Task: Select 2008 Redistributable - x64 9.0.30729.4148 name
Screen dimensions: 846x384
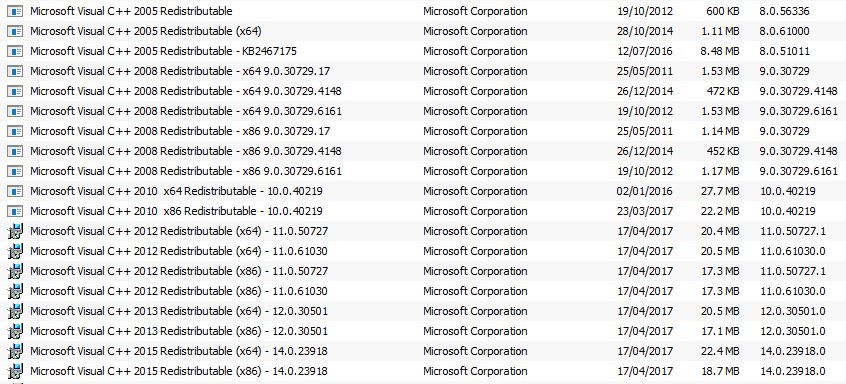Action: pos(186,91)
